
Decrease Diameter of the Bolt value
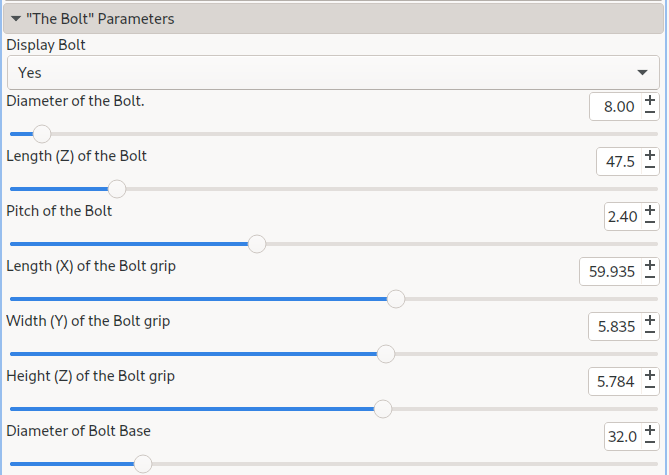(650, 113)
